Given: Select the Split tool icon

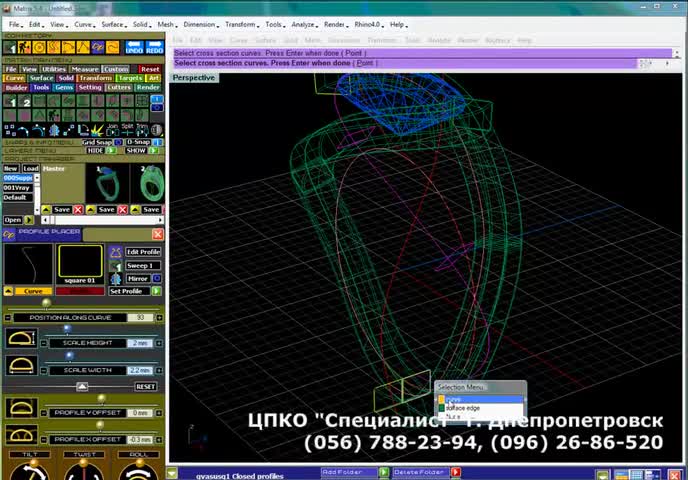Looking at the screenshot, I should [x=127, y=130].
